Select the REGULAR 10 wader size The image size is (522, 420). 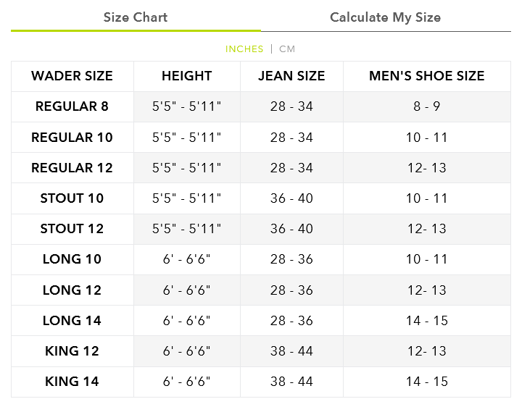(x=72, y=138)
